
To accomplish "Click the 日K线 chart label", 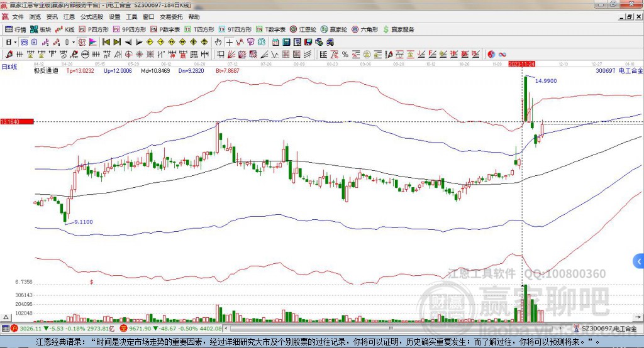I will pos(9,67).
